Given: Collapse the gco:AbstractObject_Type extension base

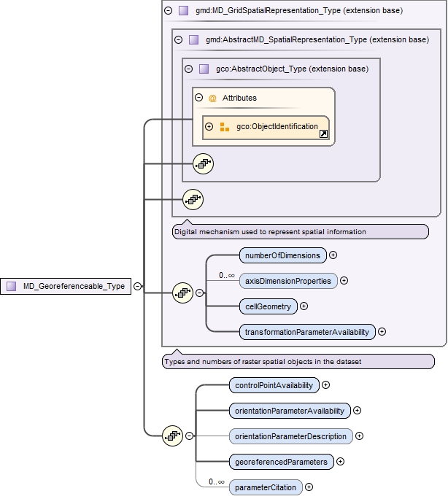Looking at the screenshot, I should pos(188,69).
